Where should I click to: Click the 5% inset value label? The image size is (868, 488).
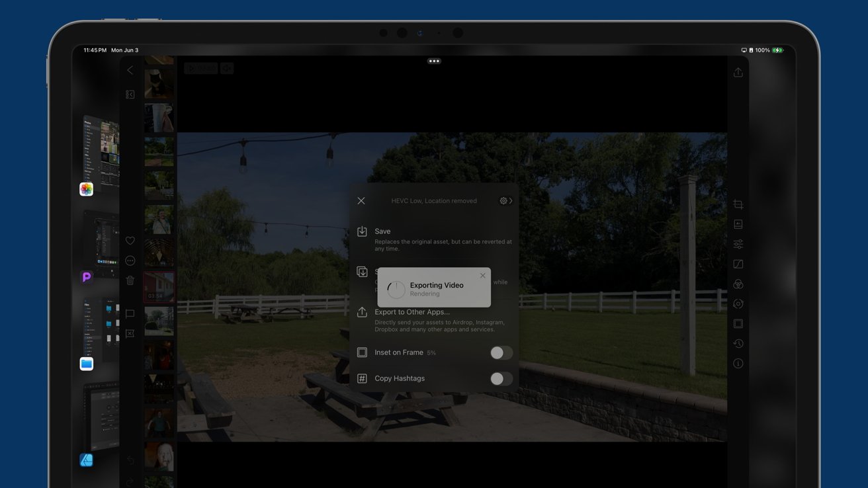[x=431, y=353]
